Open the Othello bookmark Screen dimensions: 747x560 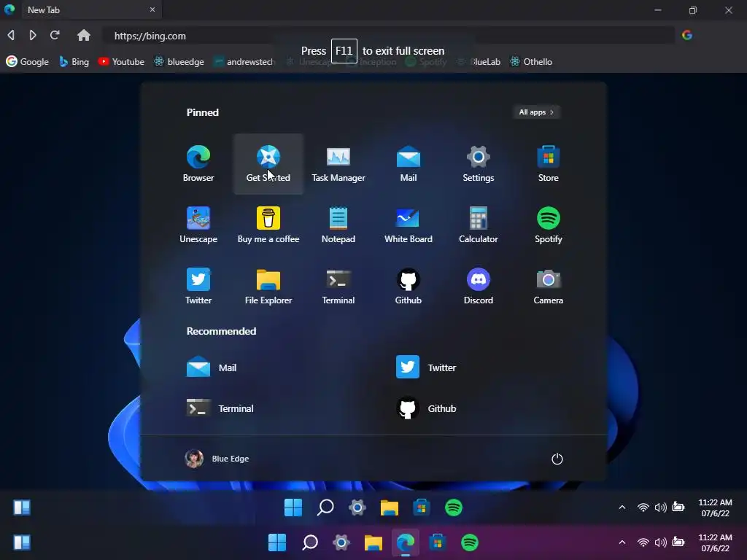click(x=531, y=61)
